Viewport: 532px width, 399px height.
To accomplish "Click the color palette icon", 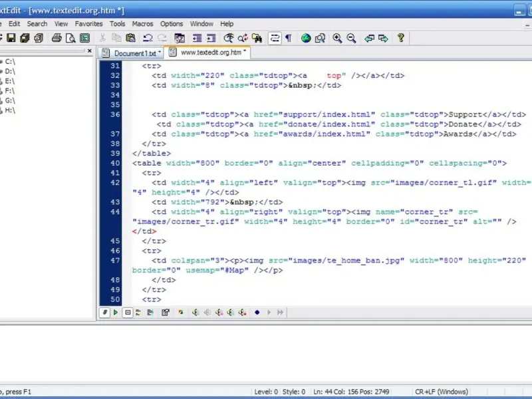I will point(180,312).
